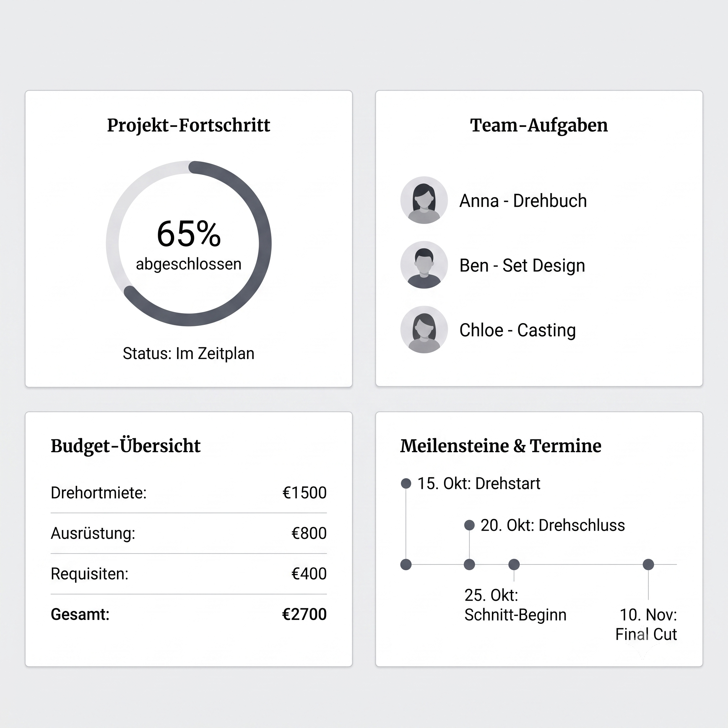This screenshot has width=728, height=728.
Task: Click the Gesamt €2700 total
Action: coord(305,615)
